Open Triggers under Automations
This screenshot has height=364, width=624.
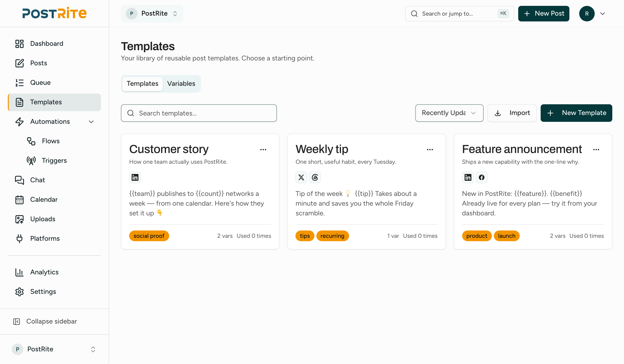(x=60, y=161)
